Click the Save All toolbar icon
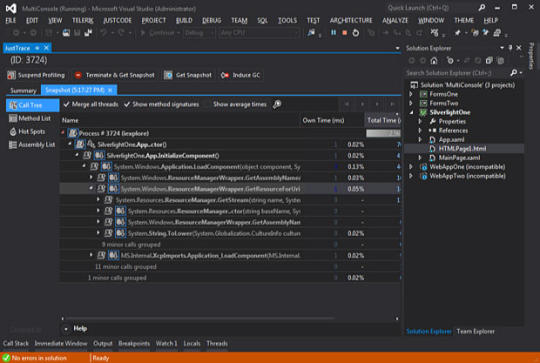The height and width of the screenshot is (363, 540). pyautogui.click(x=89, y=33)
